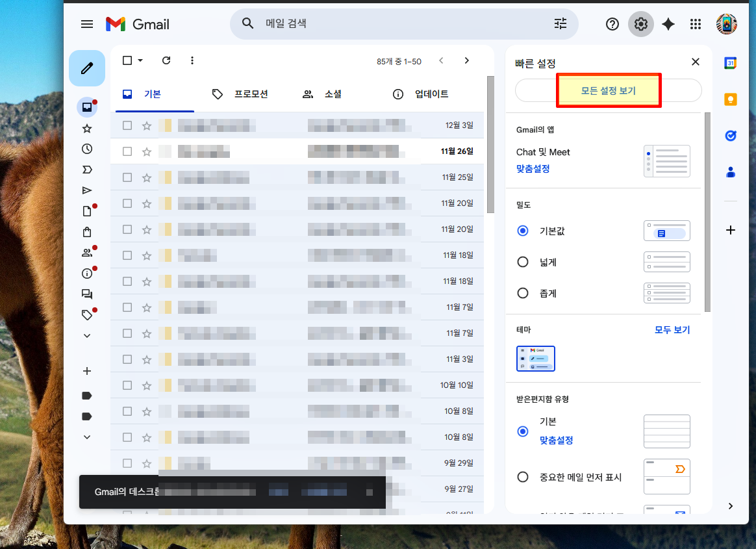756x549 pixels.
Task: Click the mail list vertical scrollbar
Action: point(490,144)
